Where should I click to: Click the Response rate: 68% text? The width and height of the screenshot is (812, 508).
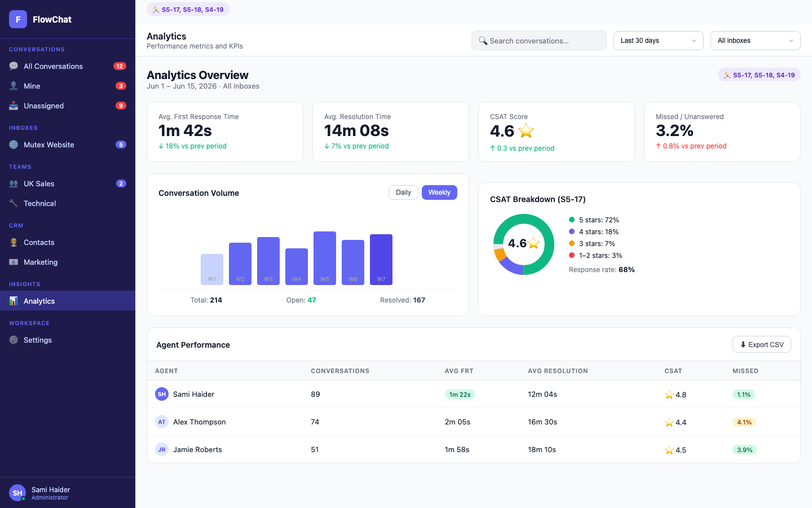pos(602,270)
